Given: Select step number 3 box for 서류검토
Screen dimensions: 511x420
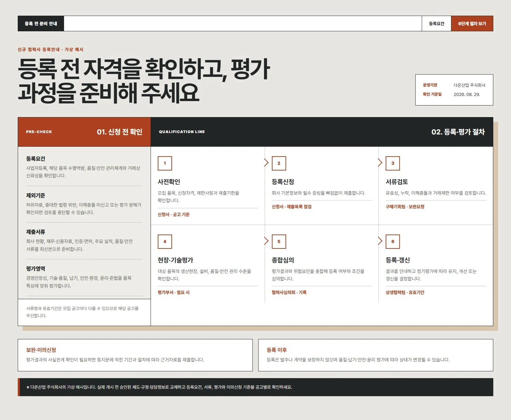Looking at the screenshot, I should (393, 163).
